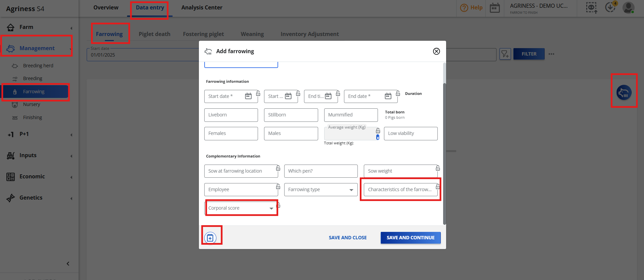Open the three-dot more options menu
The width and height of the screenshot is (644, 280).
tap(551, 54)
